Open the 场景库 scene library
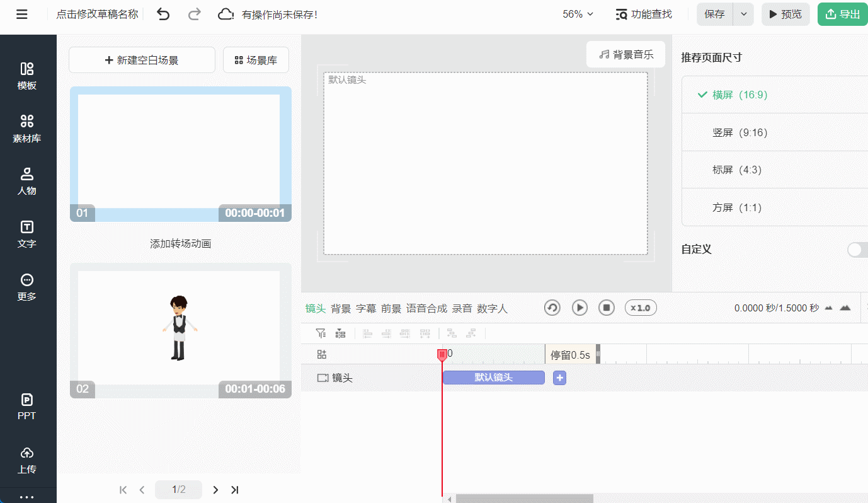868x503 pixels. [x=256, y=60]
